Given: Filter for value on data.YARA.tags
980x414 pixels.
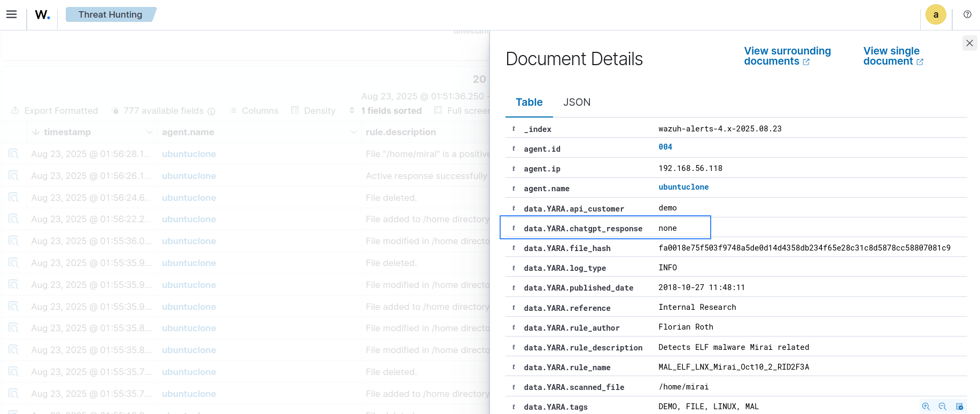Looking at the screenshot, I should tap(925, 407).
